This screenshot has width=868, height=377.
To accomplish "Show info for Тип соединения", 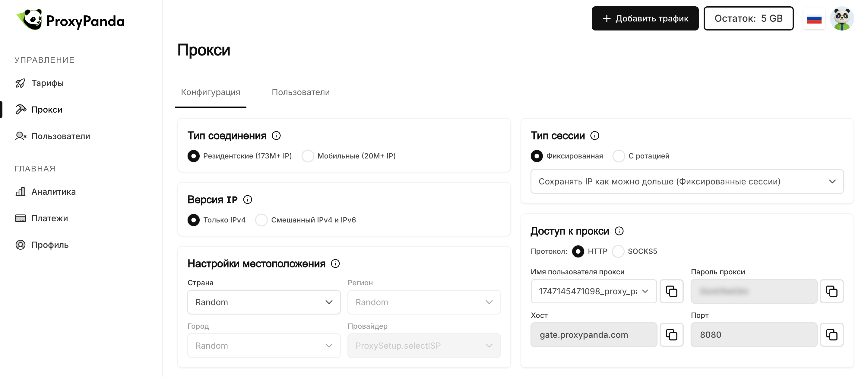I will tap(276, 136).
